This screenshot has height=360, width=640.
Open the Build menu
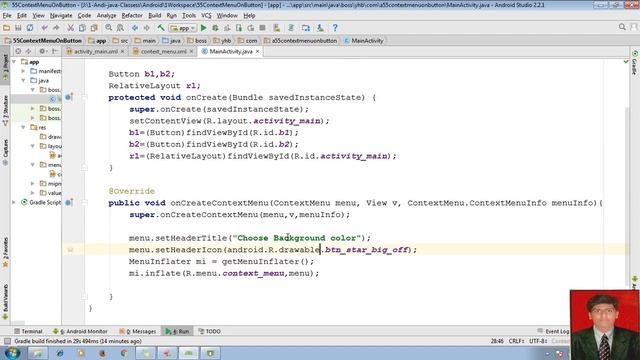154,16
